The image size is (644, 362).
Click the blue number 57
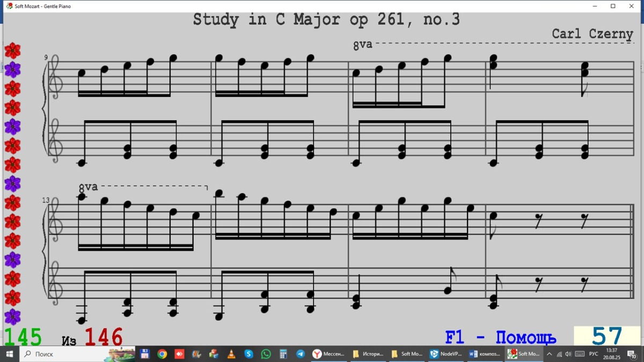pos(608,336)
